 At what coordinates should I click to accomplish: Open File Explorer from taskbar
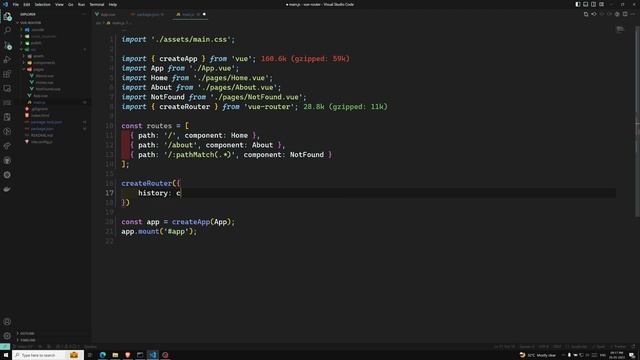pyautogui.click(x=115, y=355)
